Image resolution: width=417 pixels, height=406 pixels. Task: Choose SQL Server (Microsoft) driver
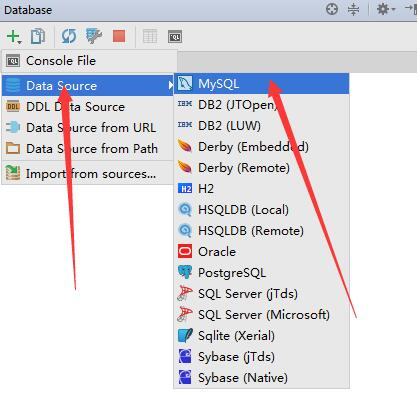point(262,315)
